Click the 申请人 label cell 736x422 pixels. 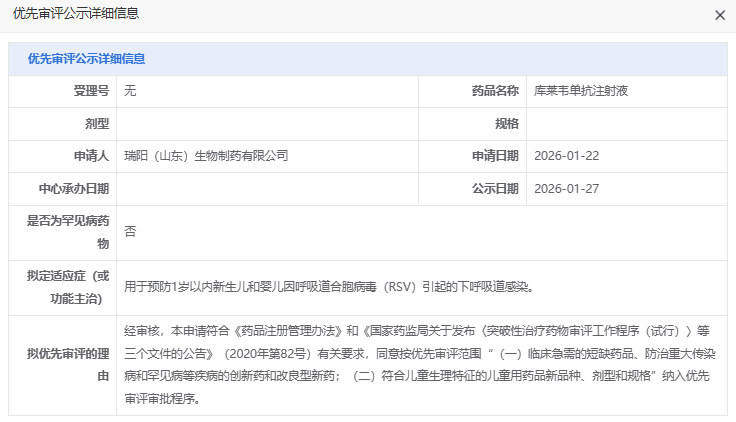[x=90, y=156]
